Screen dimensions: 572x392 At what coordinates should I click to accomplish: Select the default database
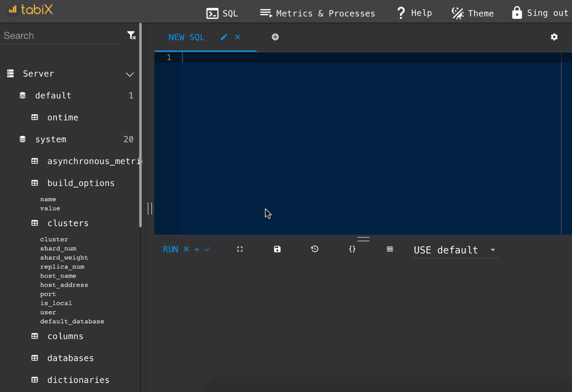(x=53, y=95)
